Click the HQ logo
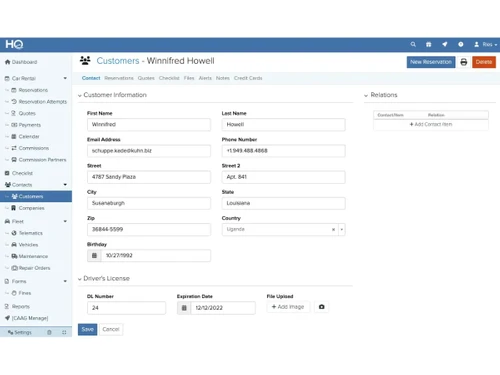 coord(14,44)
